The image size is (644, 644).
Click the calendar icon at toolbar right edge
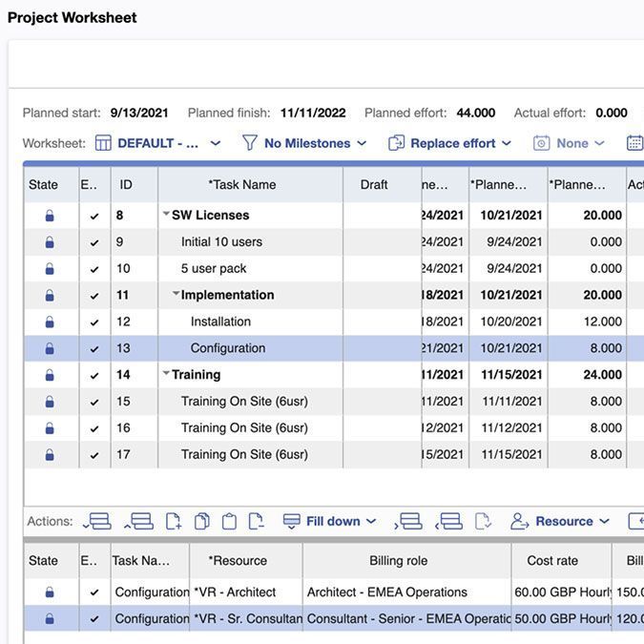coord(635,143)
